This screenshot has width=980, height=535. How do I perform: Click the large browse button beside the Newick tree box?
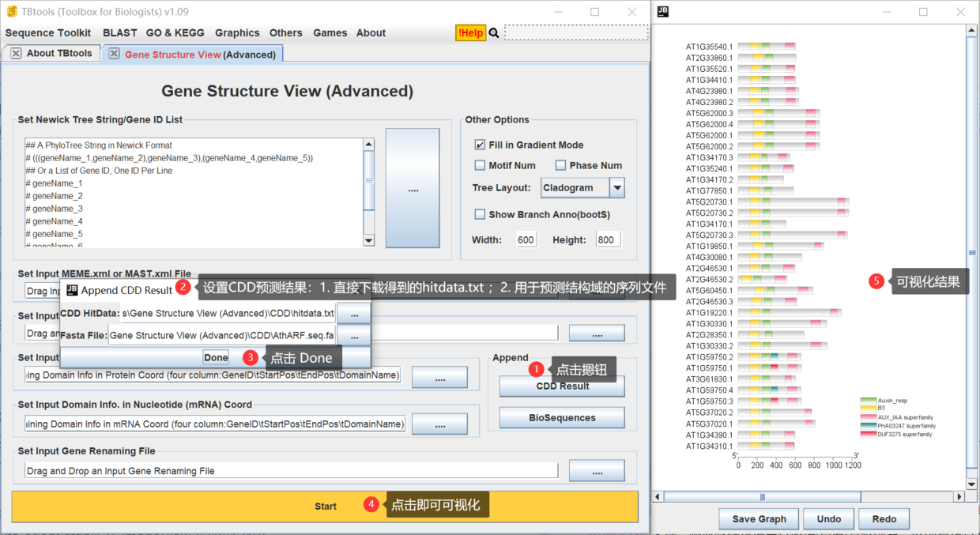pyautogui.click(x=412, y=190)
